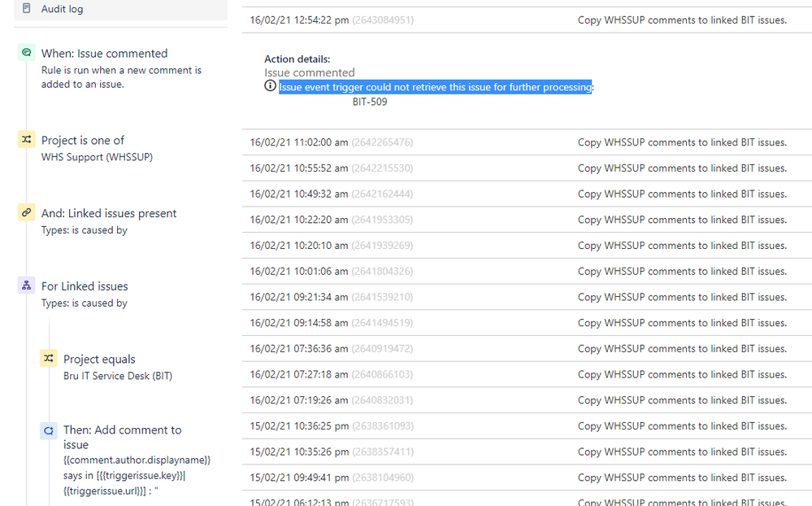Image resolution: width=812 pixels, height=506 pixels.
Task: Click the info icon beside error message
Action: (x=271, y=86)
